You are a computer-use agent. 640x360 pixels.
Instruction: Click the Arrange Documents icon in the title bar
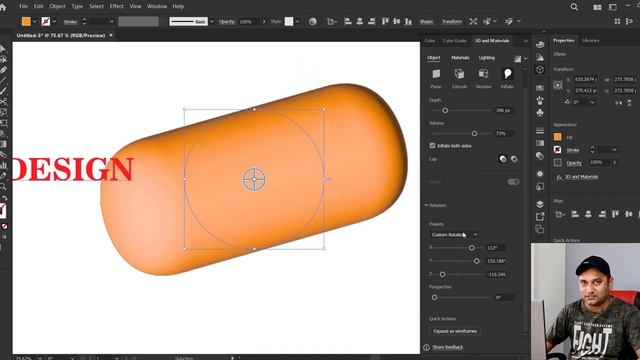(x=597, y=7)
